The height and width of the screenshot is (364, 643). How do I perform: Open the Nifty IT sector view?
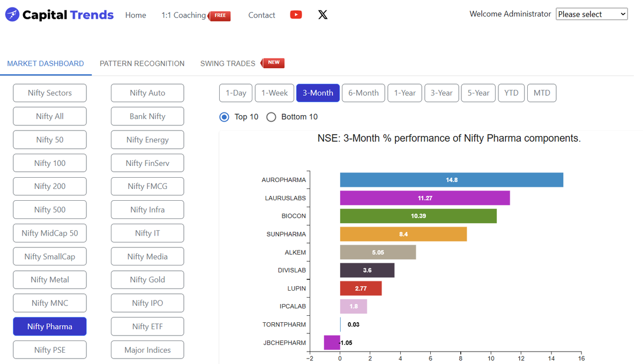click(x=147, y=233)
